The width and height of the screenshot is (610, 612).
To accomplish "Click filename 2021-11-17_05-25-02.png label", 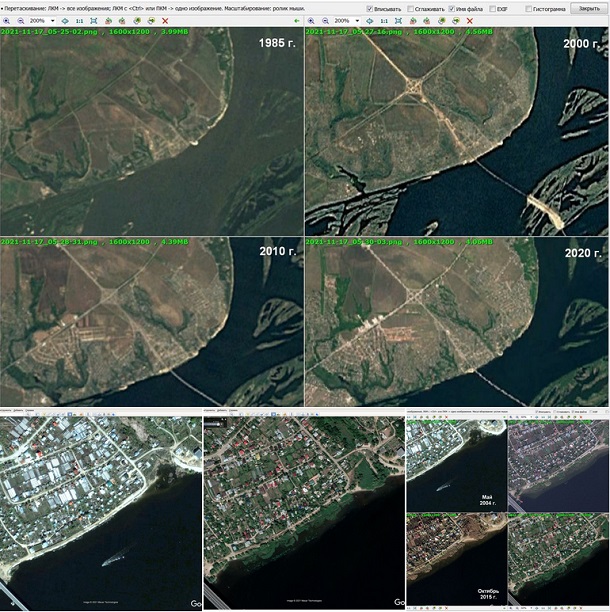I will (49, 32).
